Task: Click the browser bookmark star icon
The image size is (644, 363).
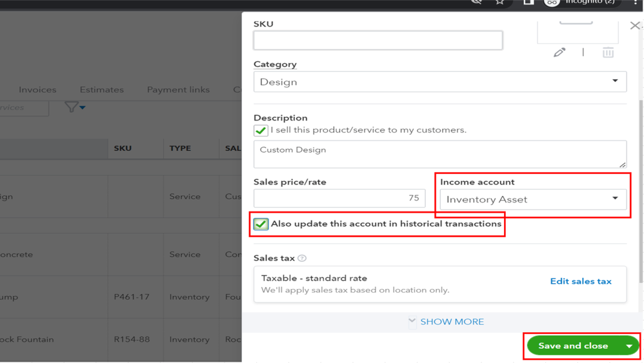Action: point(500,3)
